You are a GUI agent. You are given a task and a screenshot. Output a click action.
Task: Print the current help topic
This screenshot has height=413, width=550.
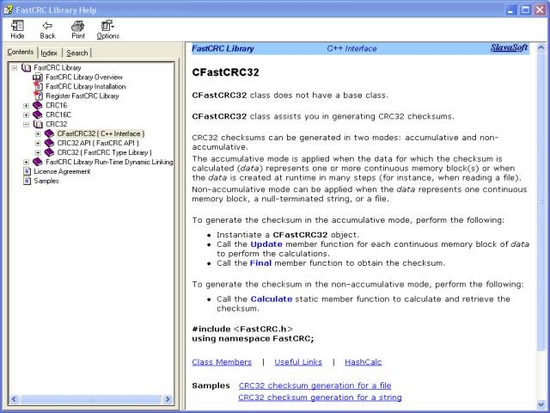click(x=78, y=29)
